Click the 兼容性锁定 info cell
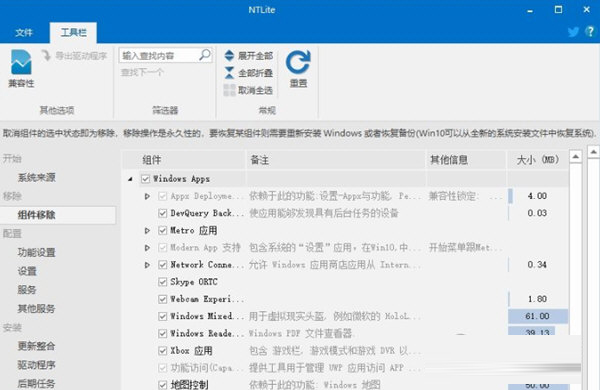 (x=466, y=196)
